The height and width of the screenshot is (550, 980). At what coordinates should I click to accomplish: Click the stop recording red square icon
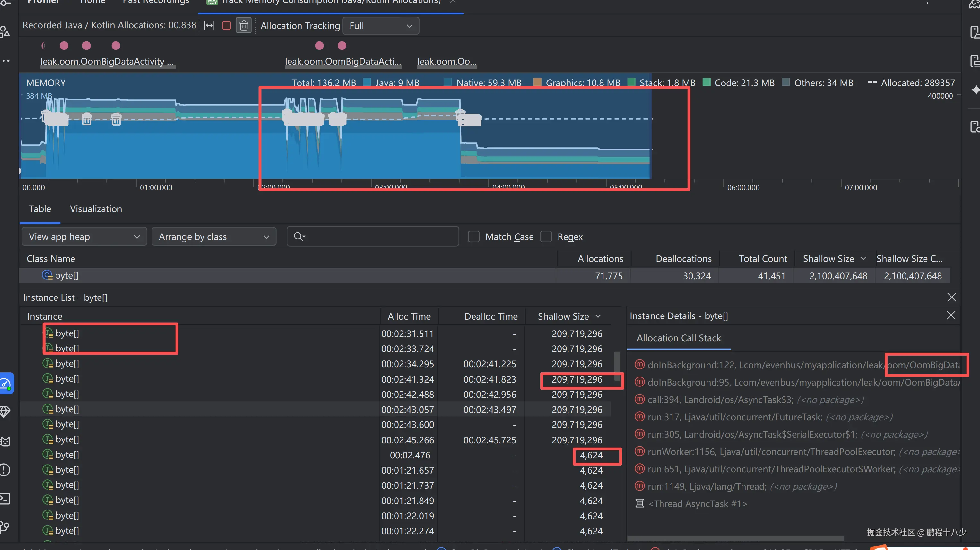(226, 25)
